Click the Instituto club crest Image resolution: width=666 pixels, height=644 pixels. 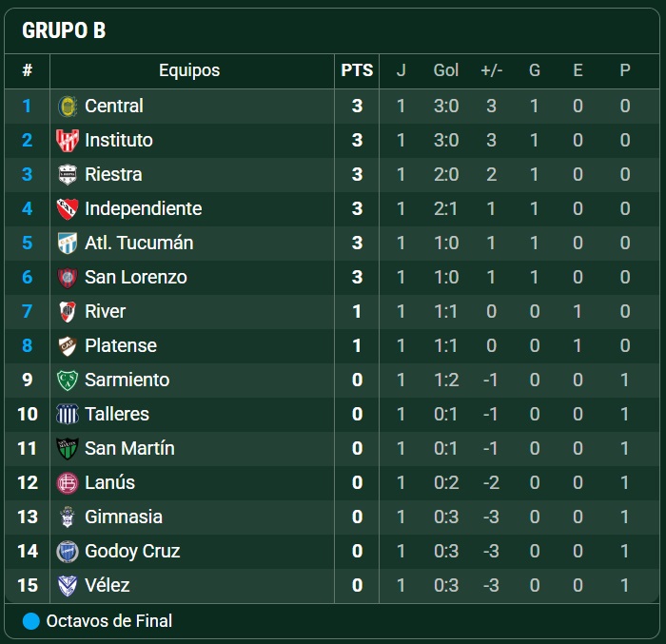pyautogui.click(x=68, y=140)
